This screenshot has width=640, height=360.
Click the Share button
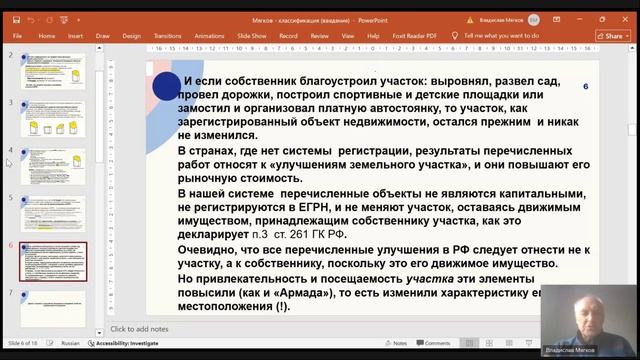[x=613, y=36]
